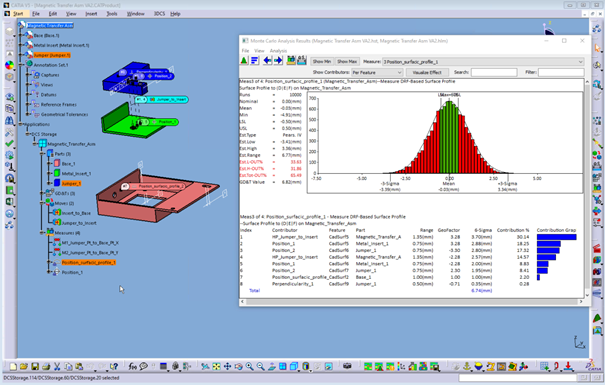Click the New document icon in bottom toolbar
This screenshot has width=605, height=385.
click(13, 366)
